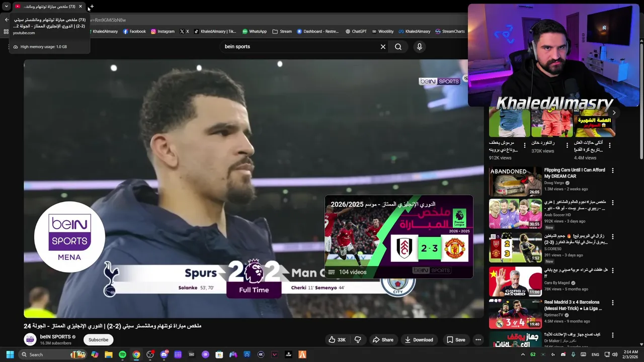
Task: Open Stream bookmarks folder
Action: click(282, 31)
